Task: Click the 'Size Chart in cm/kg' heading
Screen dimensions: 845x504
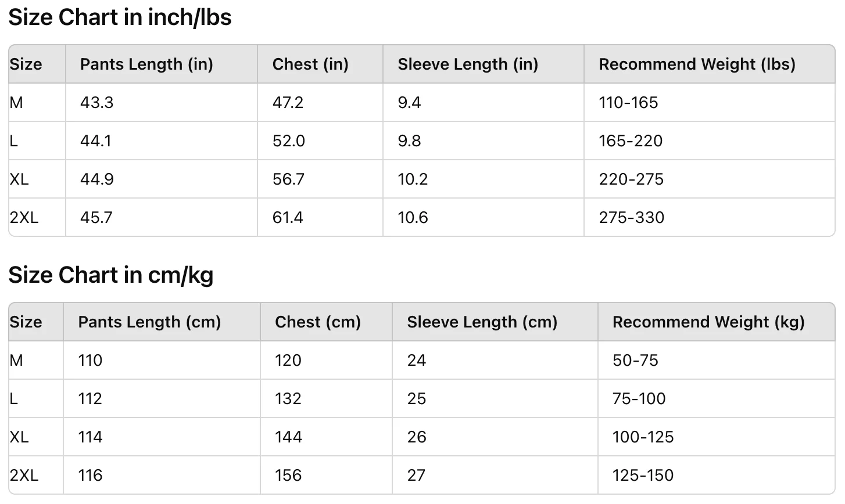Action: (111, 275)
